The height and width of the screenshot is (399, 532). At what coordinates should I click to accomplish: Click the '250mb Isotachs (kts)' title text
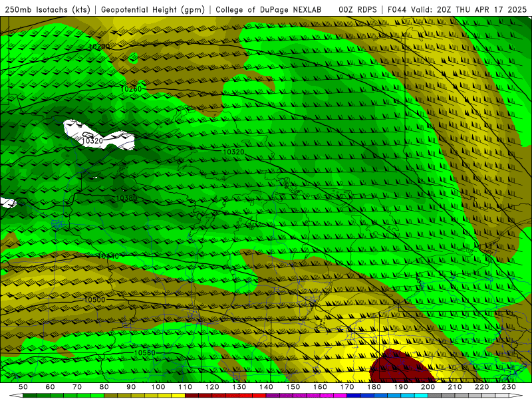pos(47,10)
